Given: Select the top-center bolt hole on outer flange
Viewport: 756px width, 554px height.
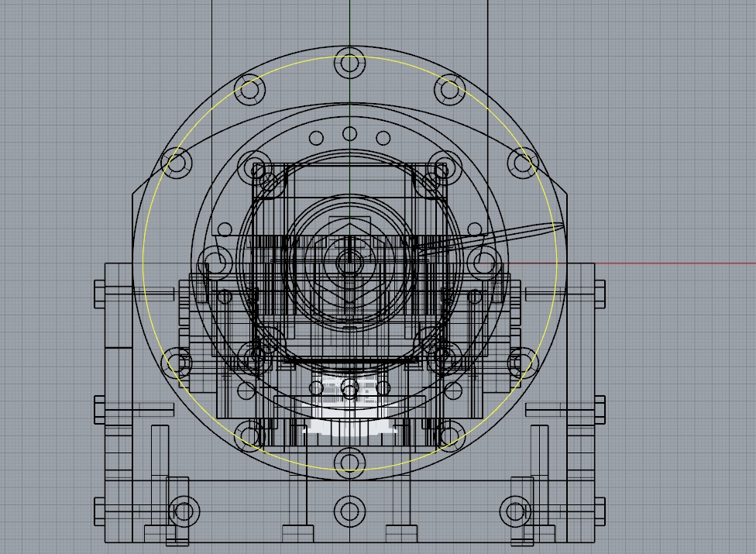Looking at the screenshot, I should 350,63.
